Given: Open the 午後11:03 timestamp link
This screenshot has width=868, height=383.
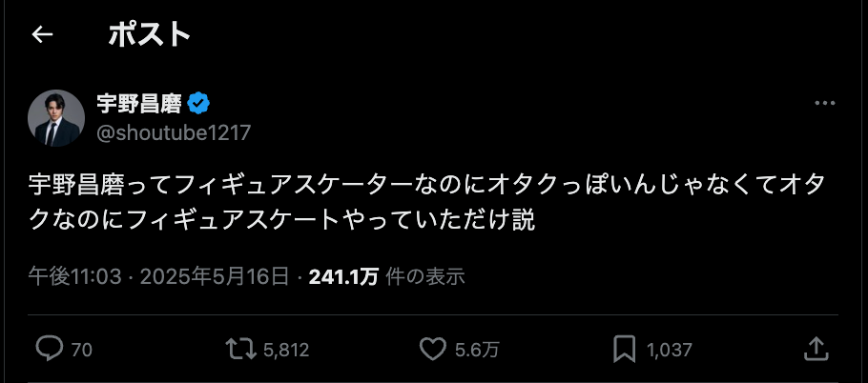Looking at the screenshot, I should tap(74, 276).
